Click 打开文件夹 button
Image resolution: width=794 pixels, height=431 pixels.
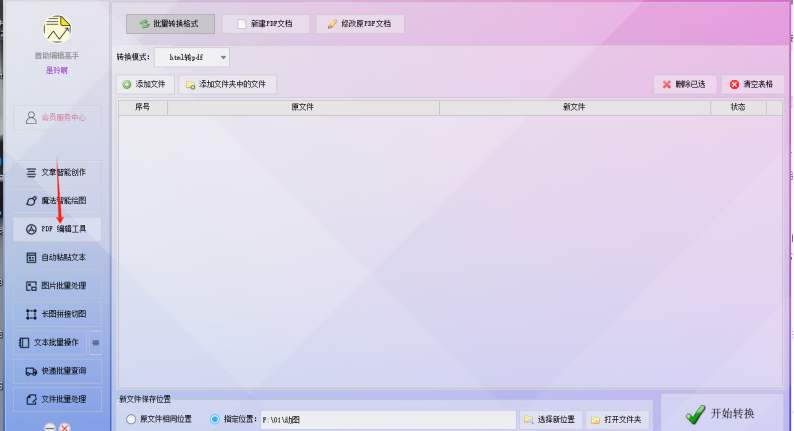point(617,420)
